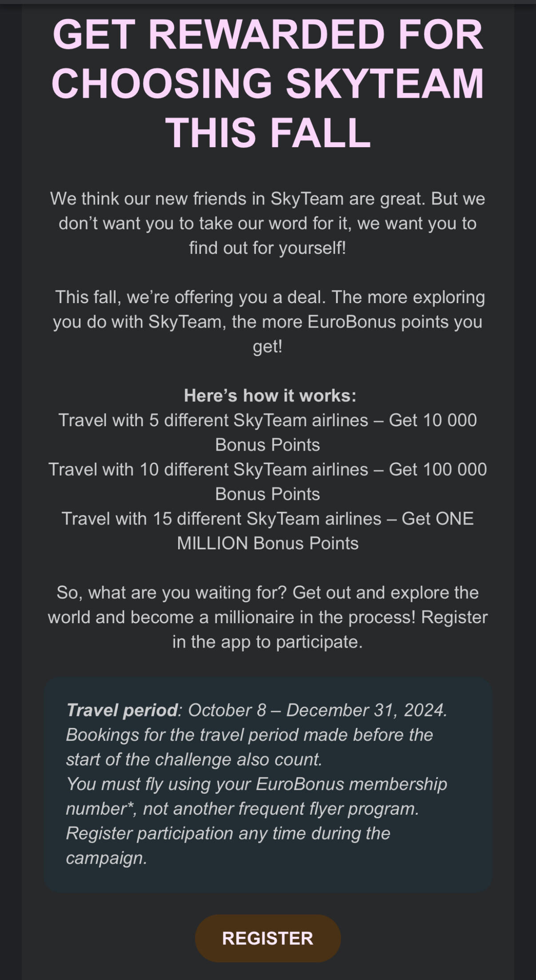Click the 'You must fly using your EuroBonus' sentence
536x980 pixels.
(x=256, y=784)
